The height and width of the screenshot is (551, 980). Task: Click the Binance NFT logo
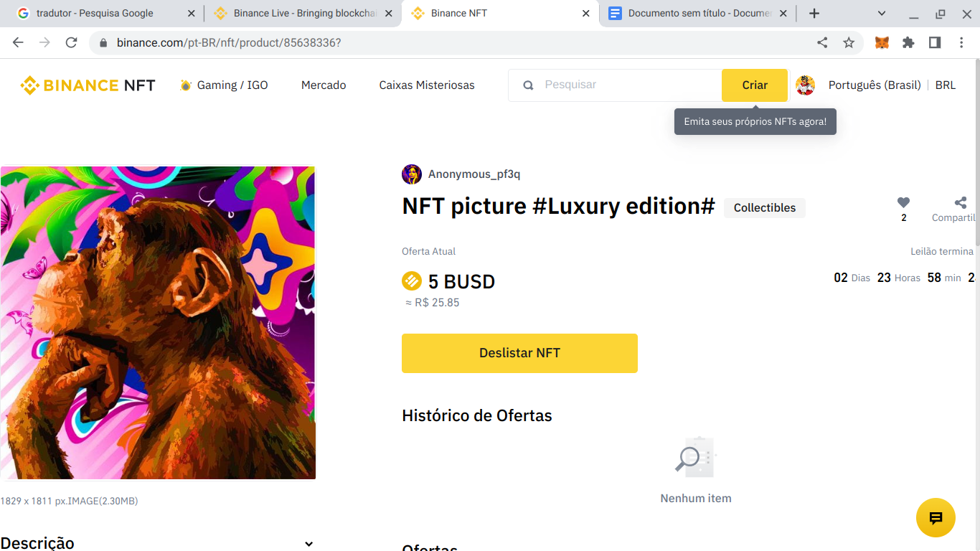click(x=88, y=85)
